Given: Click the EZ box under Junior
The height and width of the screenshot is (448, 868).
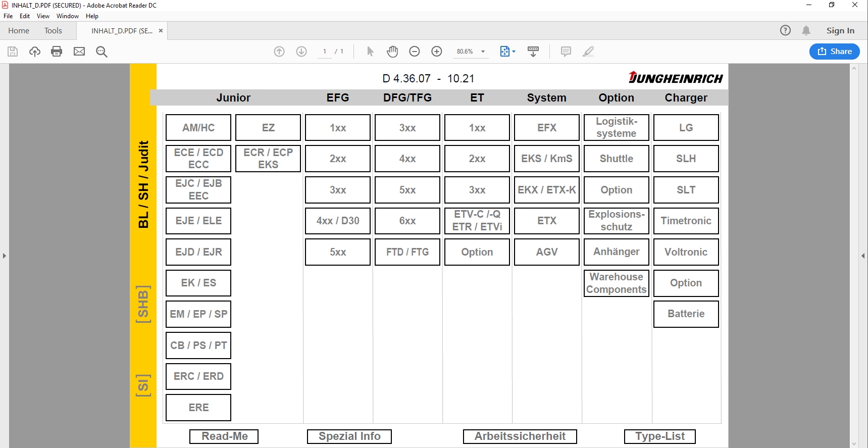Looking at the screenshot, I should click(268, 127).
